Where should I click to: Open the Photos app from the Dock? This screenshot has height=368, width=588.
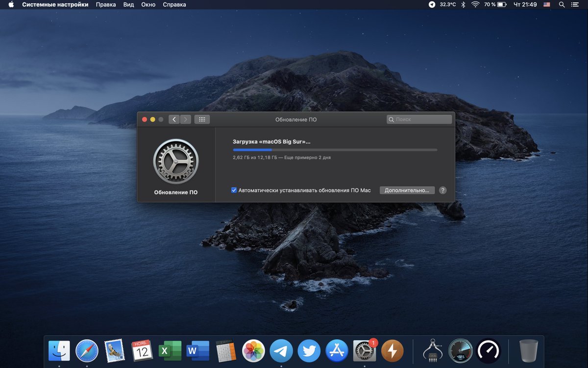253,351
